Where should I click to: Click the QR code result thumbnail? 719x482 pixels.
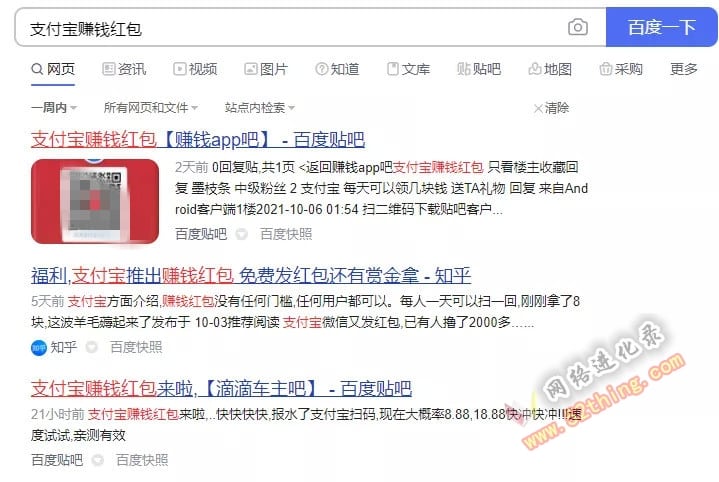95,201
